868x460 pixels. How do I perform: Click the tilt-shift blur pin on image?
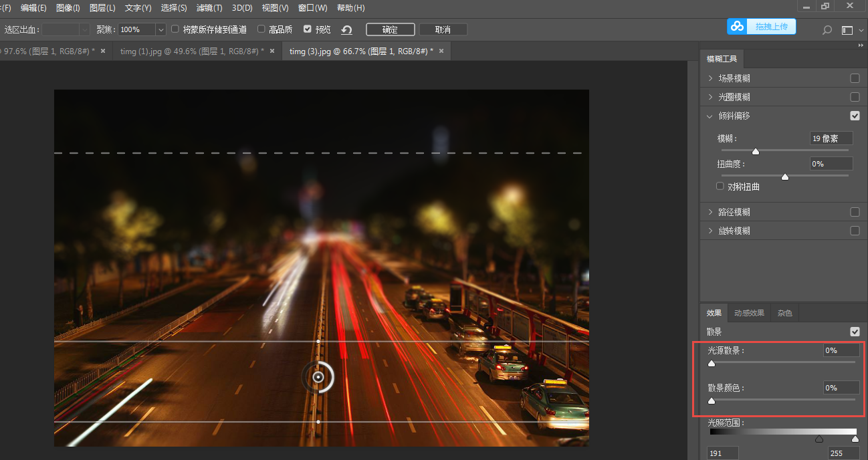pyautogui.click(x=318, y=377)
